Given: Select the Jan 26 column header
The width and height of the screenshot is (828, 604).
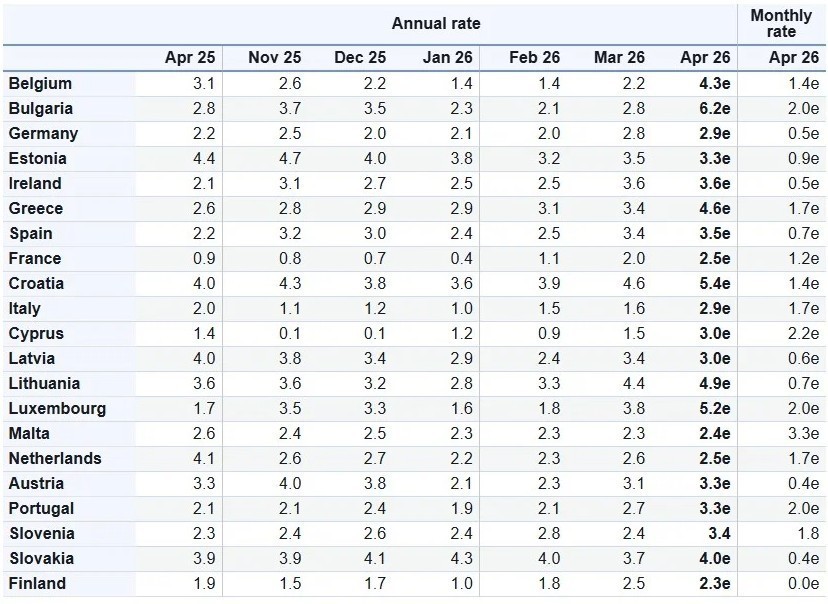Looking at the screenshot, I should click(448, 58).
